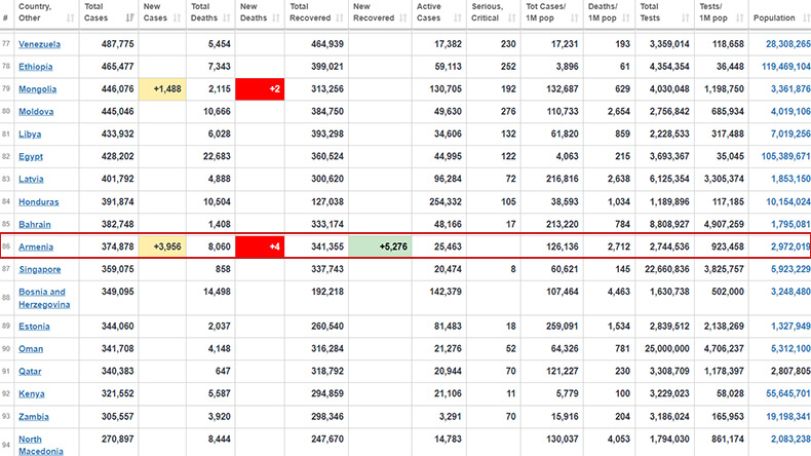
Task: Open the North Macedonia country link
Action: pyautogui.click(x=41, y=445)
